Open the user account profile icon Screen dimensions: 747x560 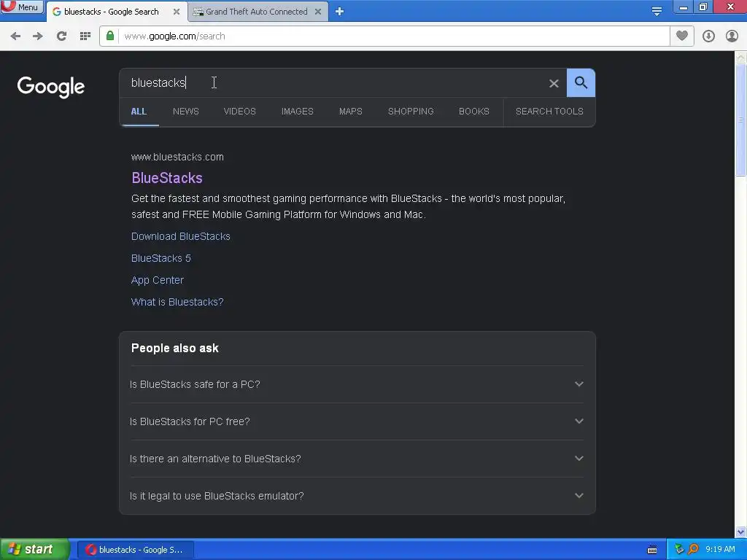pyautogui.click(x=732, y=36)
